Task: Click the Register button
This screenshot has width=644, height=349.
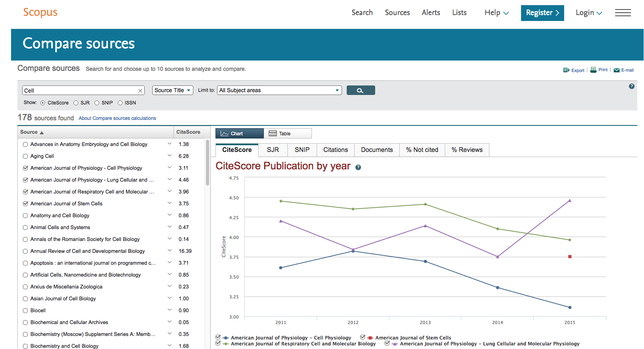Action: [542, 13]
